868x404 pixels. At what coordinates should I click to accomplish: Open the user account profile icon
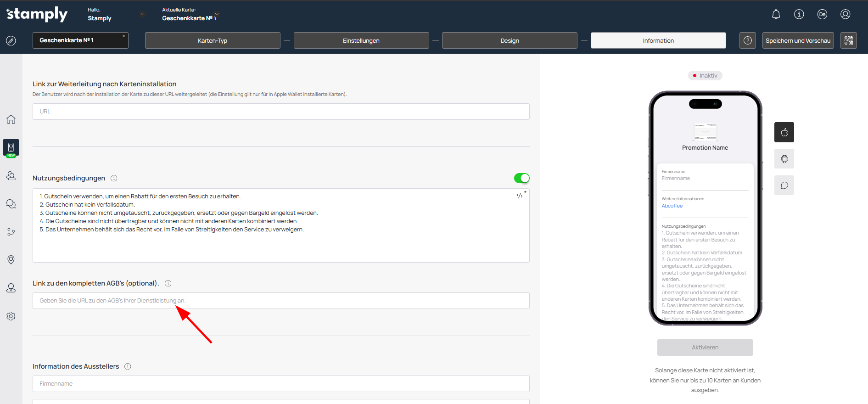coord(845,14)
